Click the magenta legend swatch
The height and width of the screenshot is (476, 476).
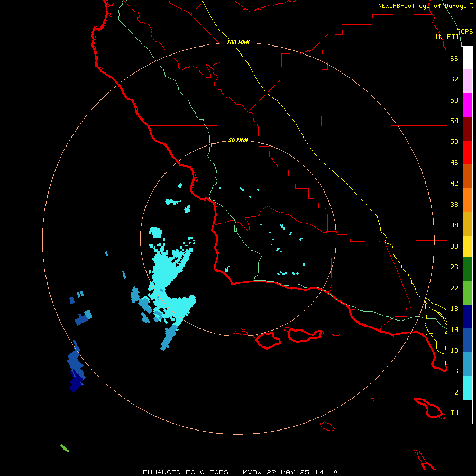(467, 105)
